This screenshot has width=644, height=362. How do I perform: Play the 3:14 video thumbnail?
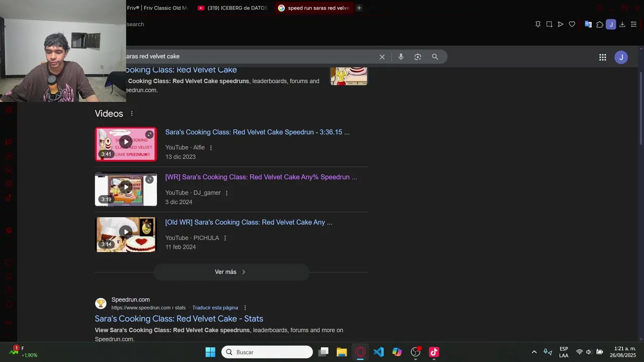tap(126, 234)
